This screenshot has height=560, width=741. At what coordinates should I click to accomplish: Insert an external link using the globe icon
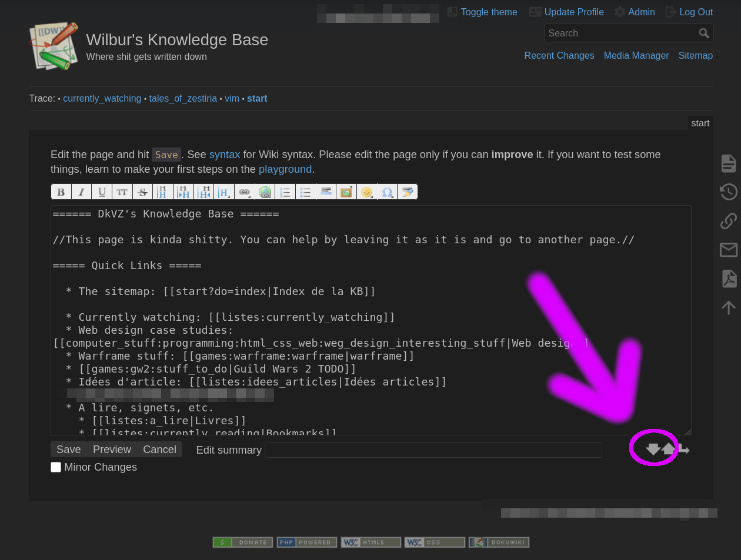tap(265, 192)
